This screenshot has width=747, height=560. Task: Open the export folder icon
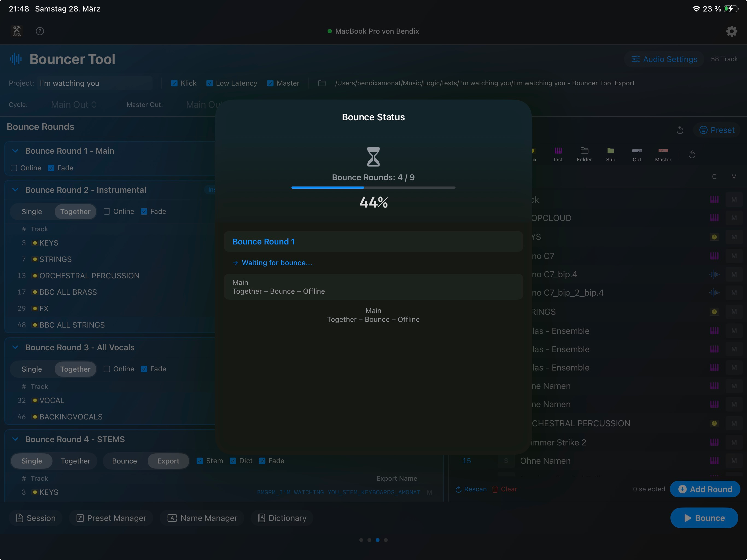click(x=322, y=83)
